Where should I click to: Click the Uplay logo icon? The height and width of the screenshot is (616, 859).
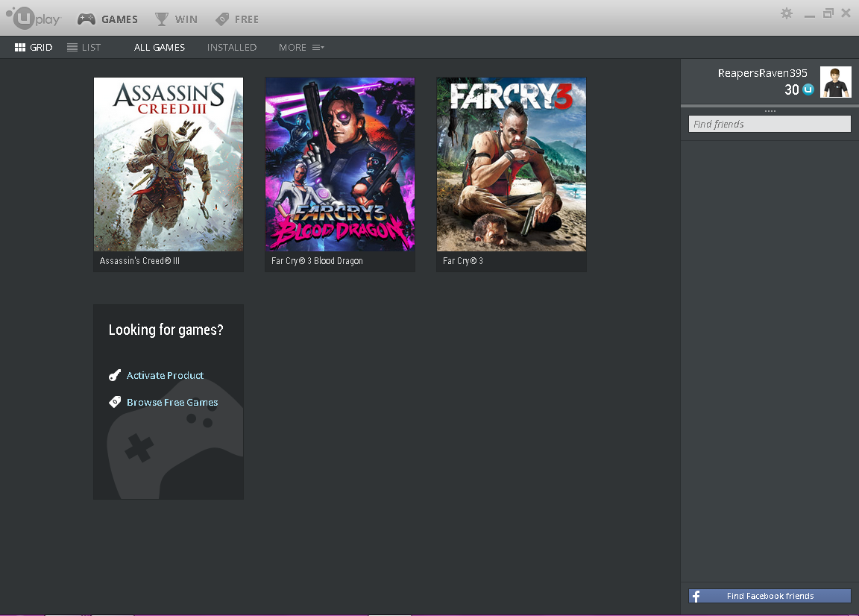point(33,18)
